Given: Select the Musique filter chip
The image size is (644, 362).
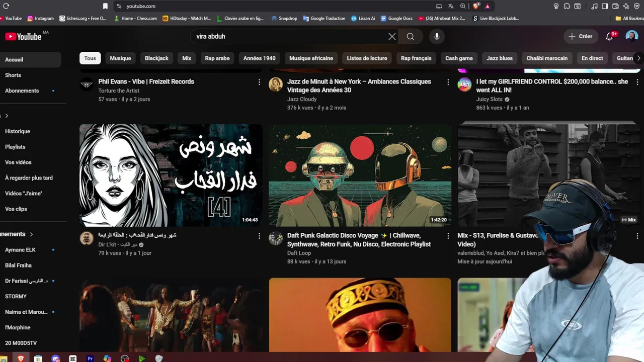Looking at the screenshot, I should (120, 58).
